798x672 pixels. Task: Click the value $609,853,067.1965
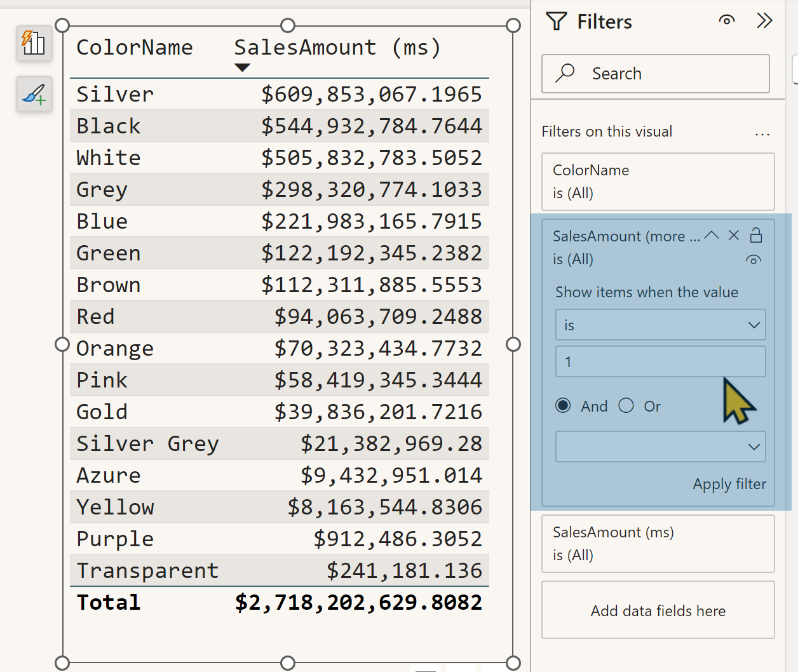click(x=372, y=94)
